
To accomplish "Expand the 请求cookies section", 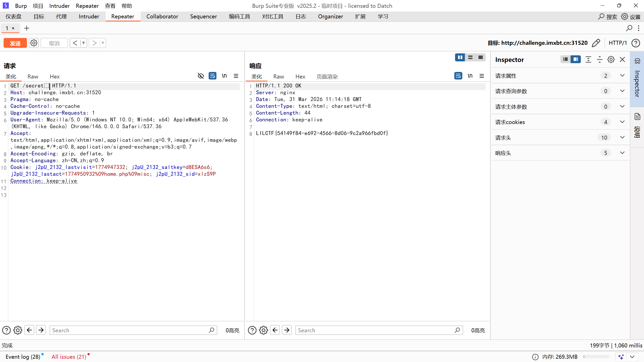I will coord(622,122).
